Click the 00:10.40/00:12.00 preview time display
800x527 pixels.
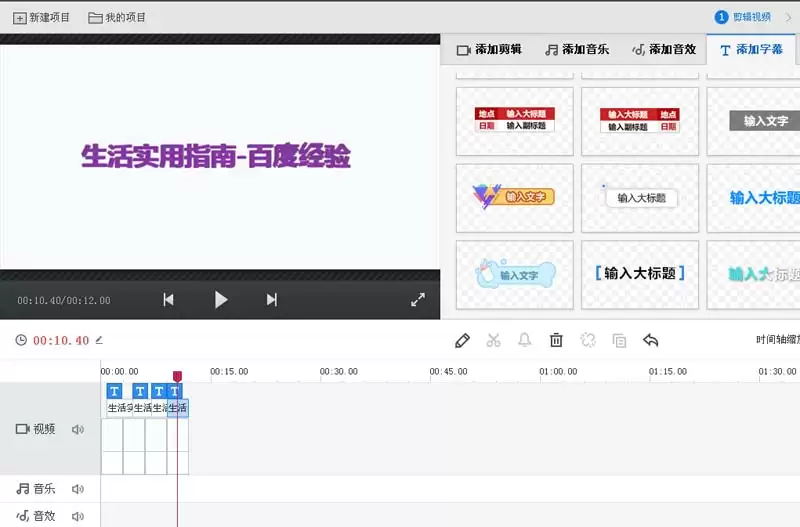click(x=64, y=300)
